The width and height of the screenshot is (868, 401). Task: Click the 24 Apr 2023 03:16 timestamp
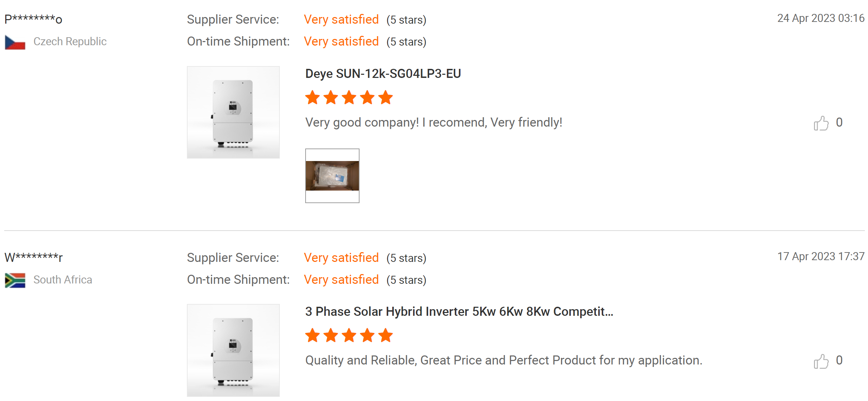pyautogui.click(x=821, y=18)
